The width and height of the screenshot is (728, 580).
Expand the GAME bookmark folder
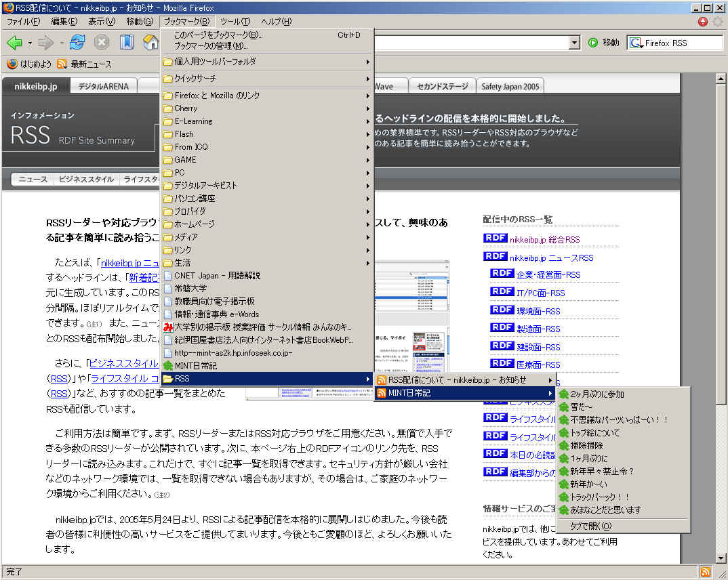pos(267,160)
